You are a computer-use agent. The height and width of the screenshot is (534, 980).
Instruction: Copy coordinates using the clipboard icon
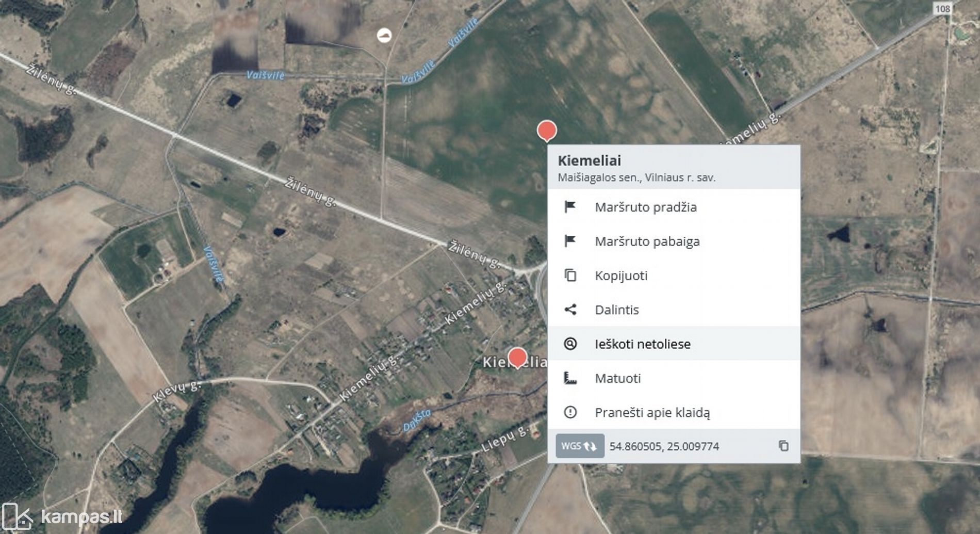click(783, 446)
